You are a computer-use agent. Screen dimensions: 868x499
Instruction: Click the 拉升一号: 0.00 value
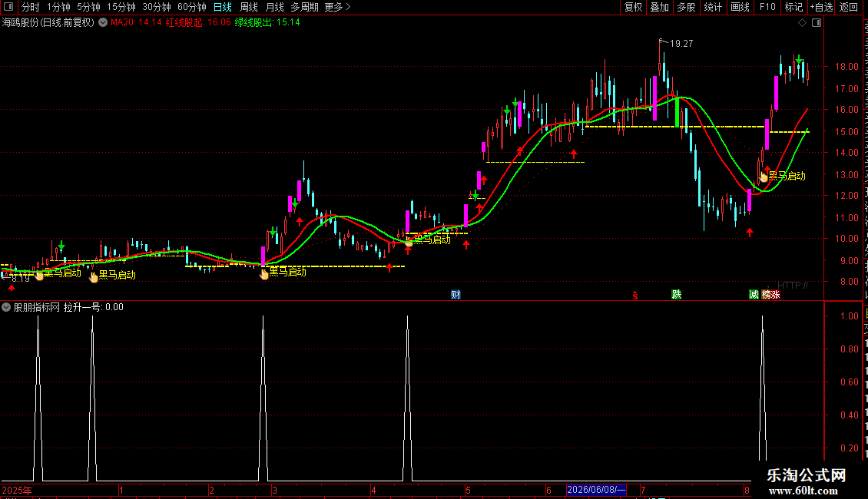coord(94,307)
